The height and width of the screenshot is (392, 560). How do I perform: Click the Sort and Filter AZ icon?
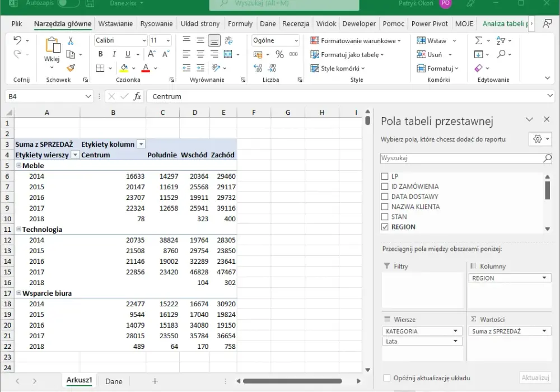pyautogui.click(x=501, y=40)
